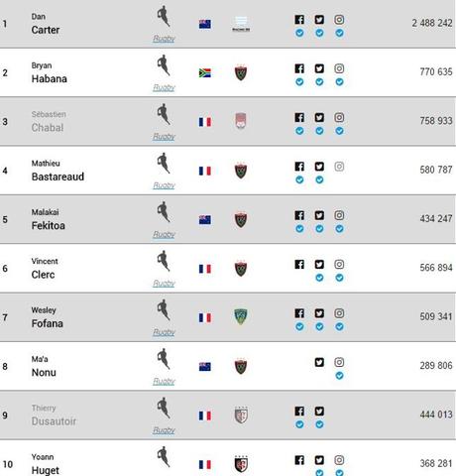Click the name Mathieu Bastareaud
Viewport: 456px width, 476px height.
click(x=57, y=171)
